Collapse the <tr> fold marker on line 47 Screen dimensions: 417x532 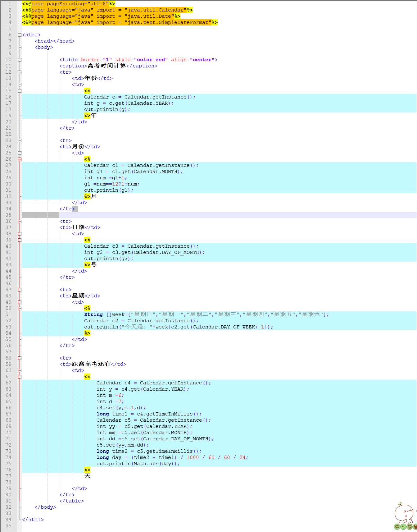[20, 290]
